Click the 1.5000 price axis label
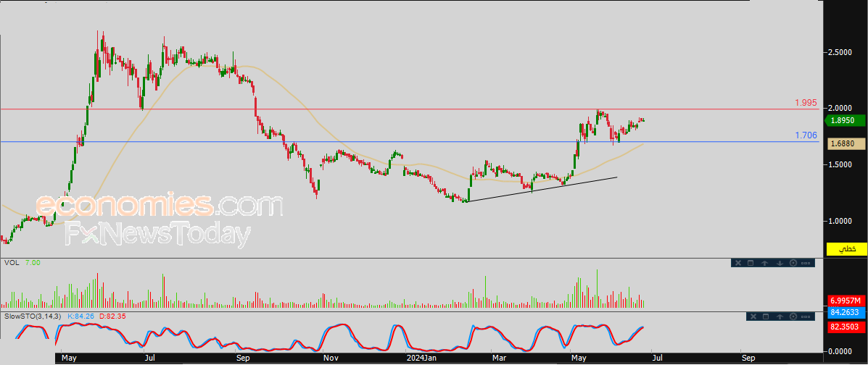The height and width of the screenshot is (365, 868). [840, 165]
